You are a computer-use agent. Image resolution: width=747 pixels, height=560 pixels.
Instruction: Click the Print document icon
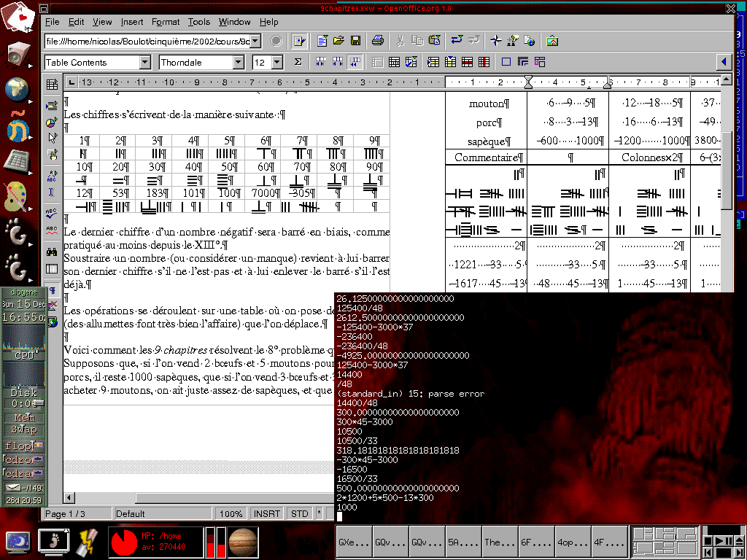click(377, 41)
